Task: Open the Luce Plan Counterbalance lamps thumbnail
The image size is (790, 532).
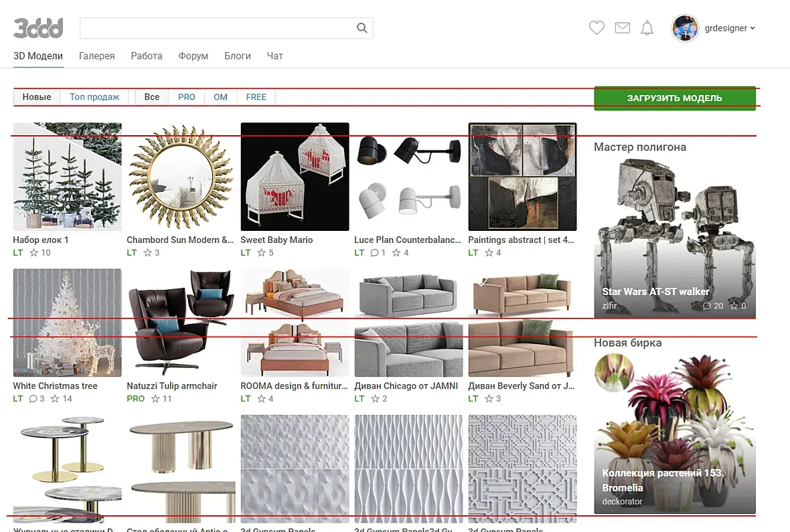Action: [x=408, y=177]
